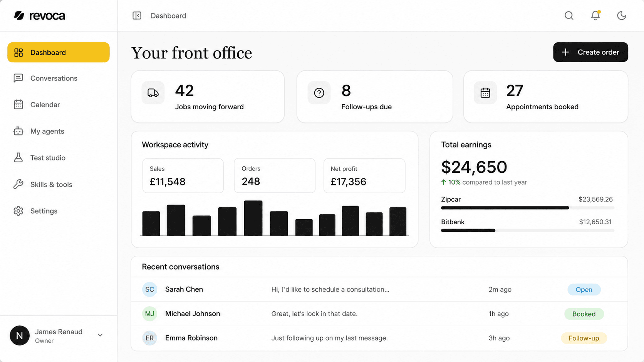
Task: Click the truck icon in Jobs card
Action: coord(153,93)
